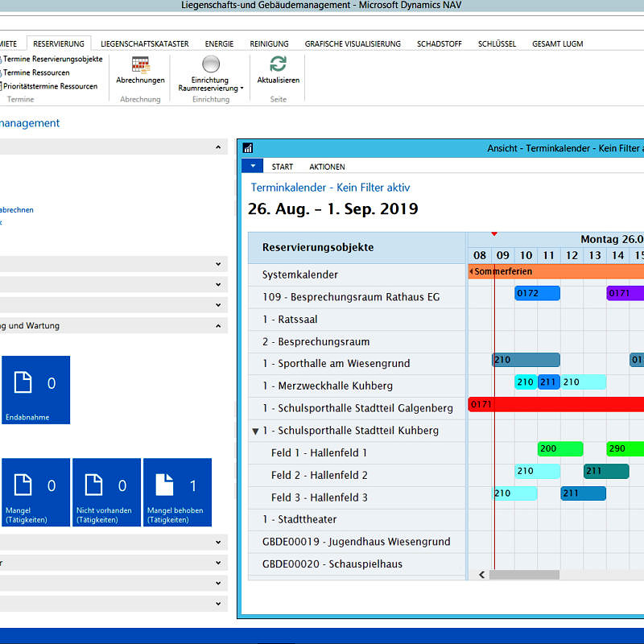Click the horizontal scrollbar thumb in calendar
The width and height of the screenshot is (644, 644).
coord(524,575)
